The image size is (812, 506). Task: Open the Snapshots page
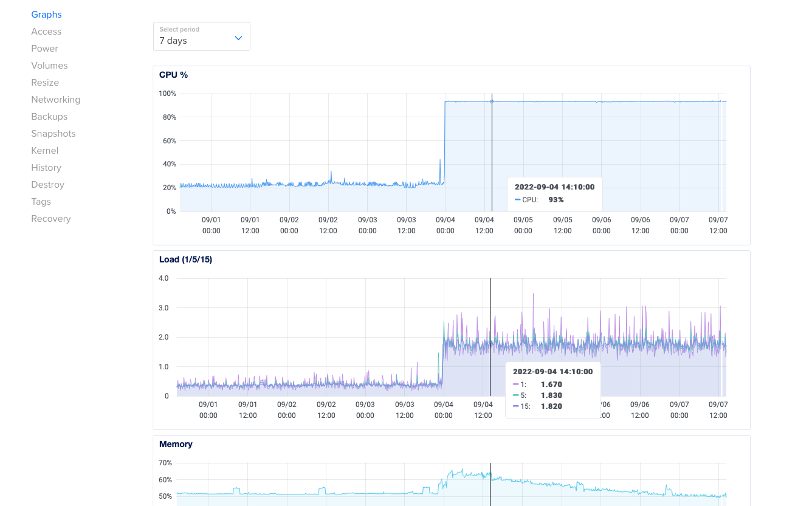pos(53,133)
